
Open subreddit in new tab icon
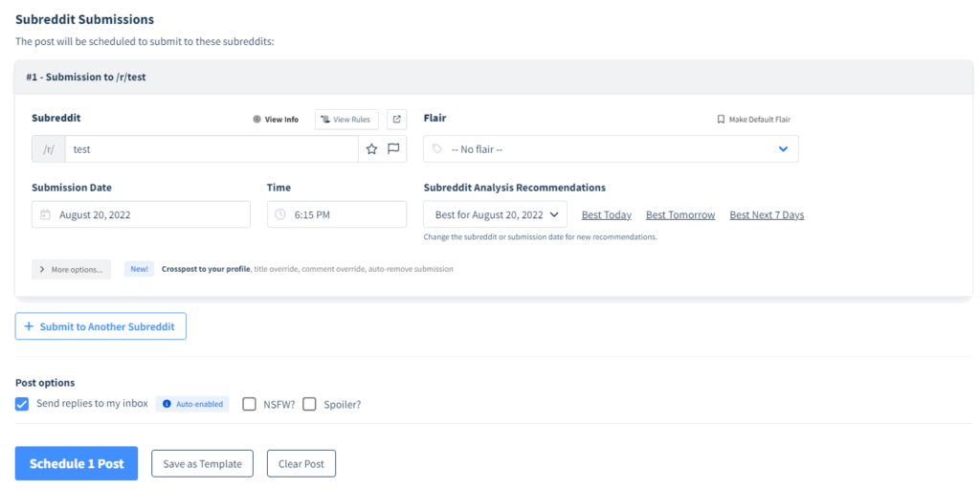(396, 119)
